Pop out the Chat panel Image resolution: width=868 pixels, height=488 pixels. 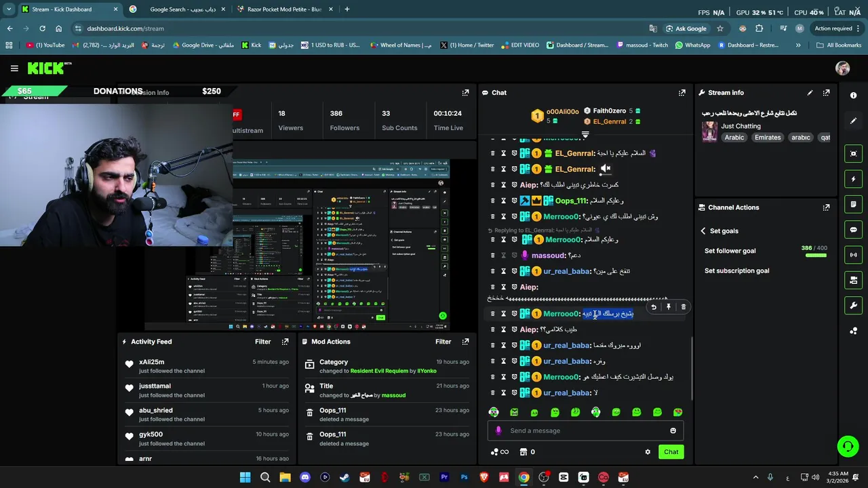coord(682,93)
